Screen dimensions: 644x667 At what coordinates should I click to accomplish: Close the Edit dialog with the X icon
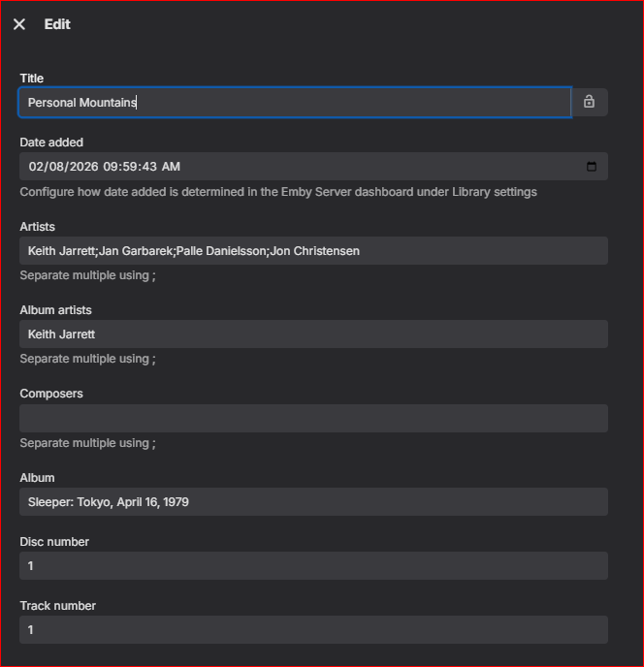coord(19,24)
